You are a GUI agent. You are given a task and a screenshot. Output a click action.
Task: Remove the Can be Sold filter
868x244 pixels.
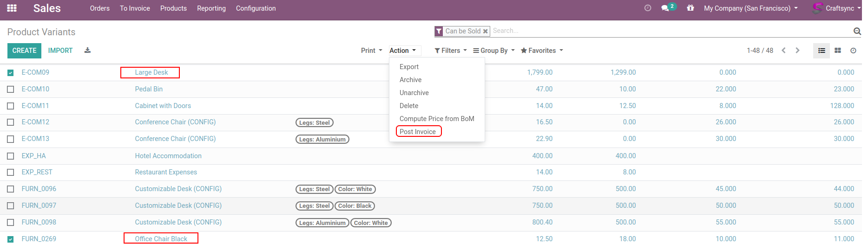pos(485,32)
